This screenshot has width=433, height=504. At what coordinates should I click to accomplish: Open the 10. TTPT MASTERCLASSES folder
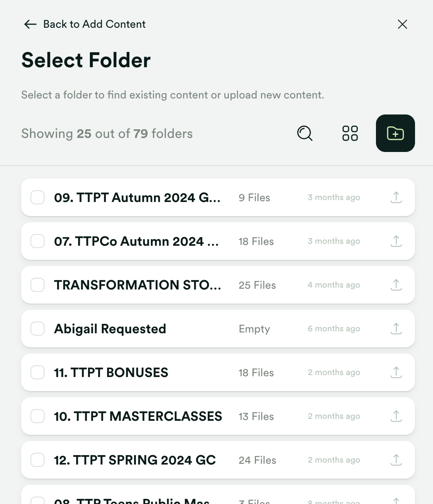point(138,416)
